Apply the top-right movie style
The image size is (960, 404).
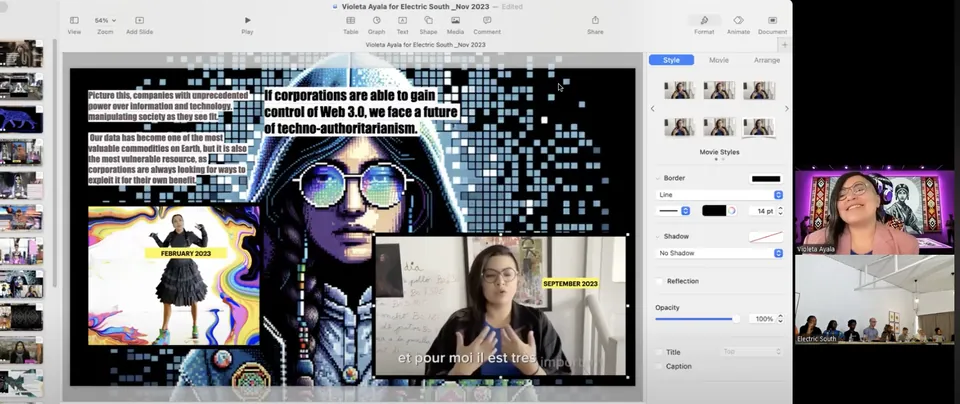click(x=759, y=90)
